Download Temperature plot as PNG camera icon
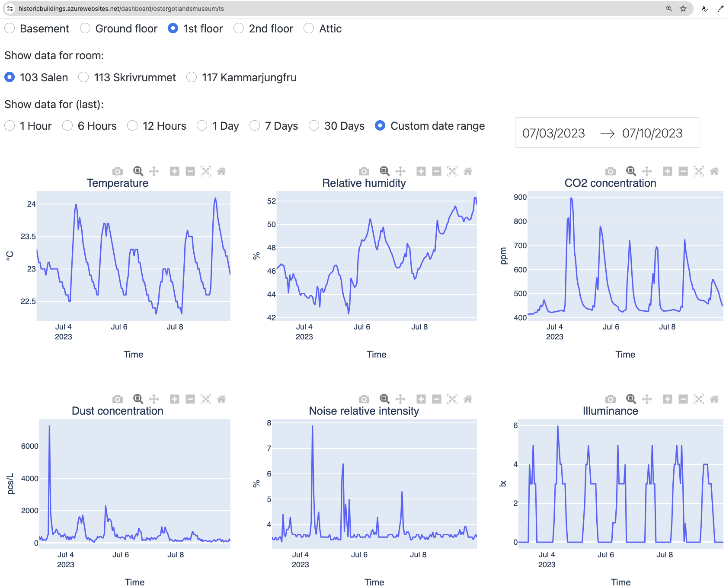Viewport: 726px width, 588px height. (x=118, y=171)
